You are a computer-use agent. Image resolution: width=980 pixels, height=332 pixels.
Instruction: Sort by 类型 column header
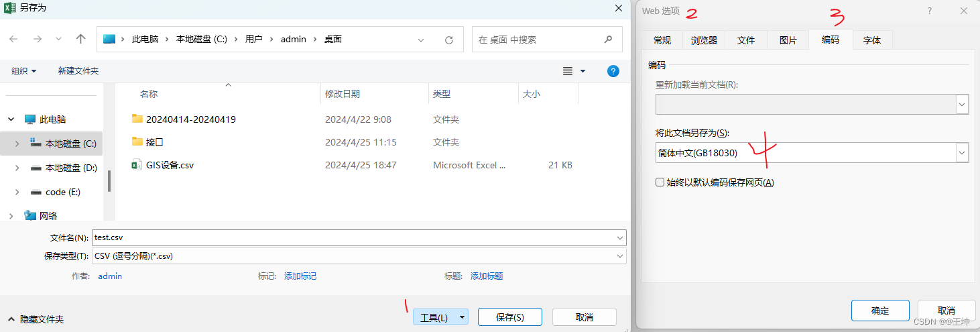click(442, 94)
